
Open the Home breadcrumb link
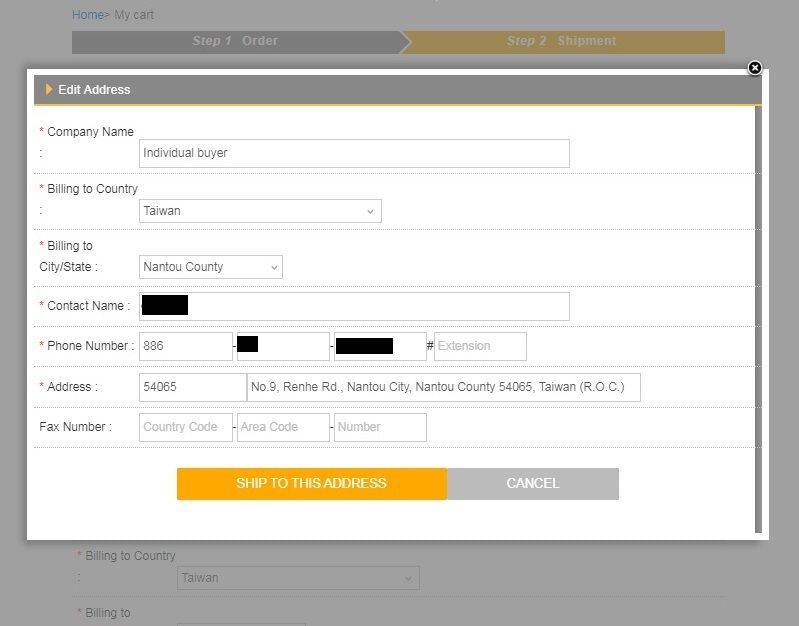click(88, 15)
